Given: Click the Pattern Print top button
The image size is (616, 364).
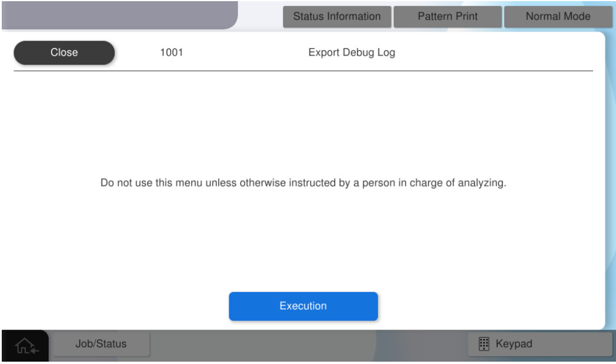Looking at the screenshot, I should click(x=447, y=16).
